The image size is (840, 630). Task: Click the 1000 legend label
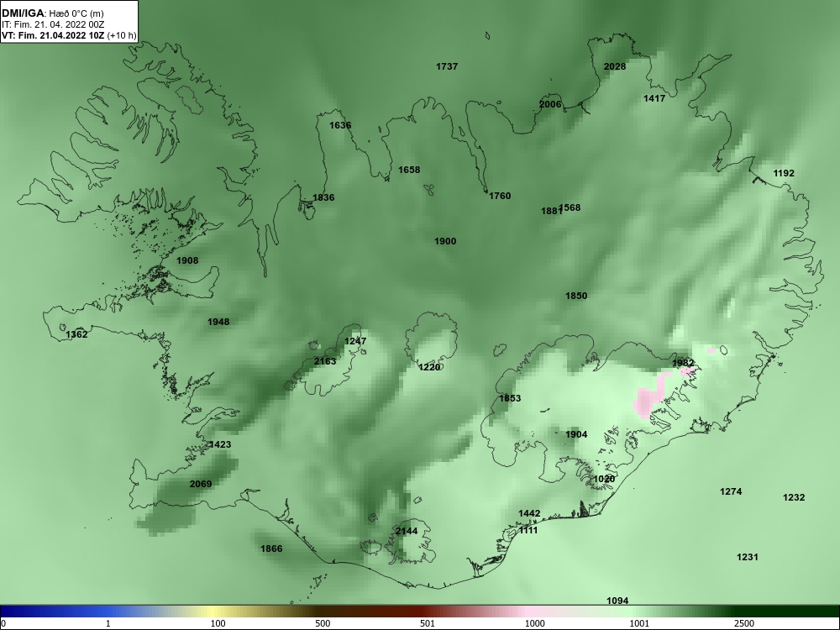coord(534,623)
